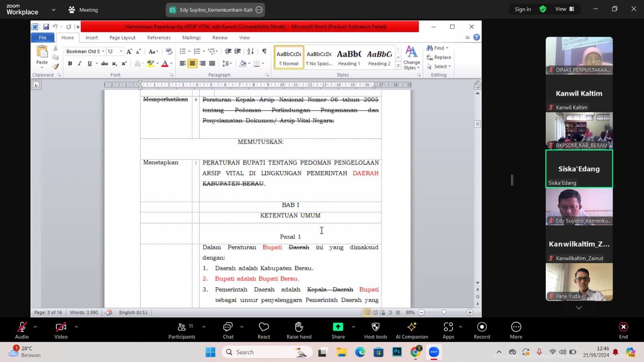The image size is (644, 362).
Task: Open Photoshop from Windows taskbar
Action: coord(397,352)
